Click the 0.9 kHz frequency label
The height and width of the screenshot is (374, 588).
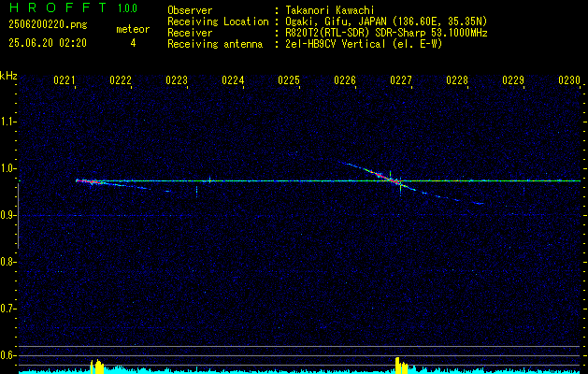pyautogui.click(x=7, y=215)
